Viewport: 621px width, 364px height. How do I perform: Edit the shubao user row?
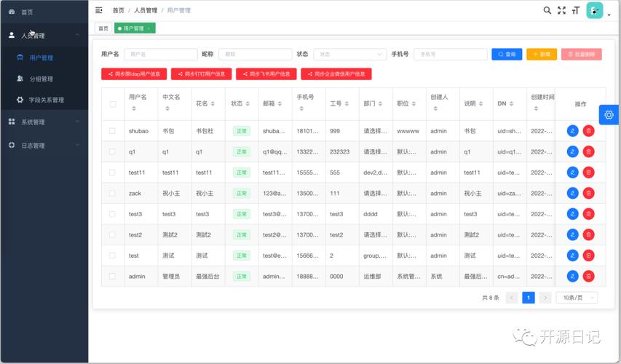click(573, 131)
